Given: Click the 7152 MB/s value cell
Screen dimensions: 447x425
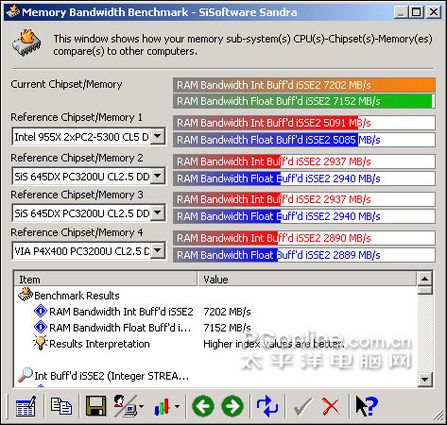Looking at the screenshot, I should coord(227,328).
